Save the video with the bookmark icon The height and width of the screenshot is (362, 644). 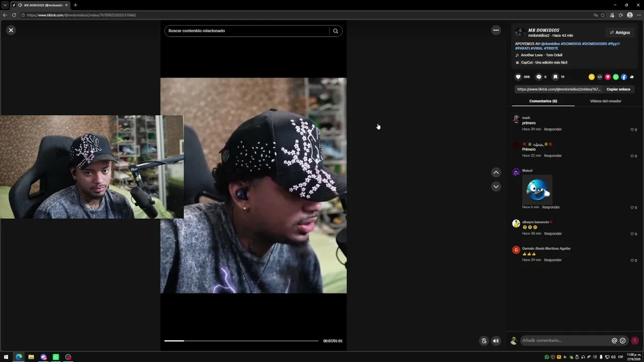pyautogui.click(x=555, y=77)
